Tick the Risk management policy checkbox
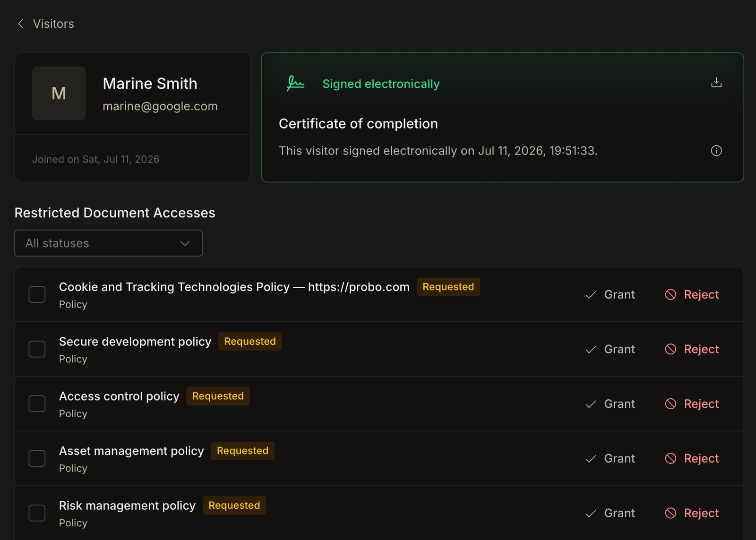Screen dimensions: 756x540 (x=37, y=513)
